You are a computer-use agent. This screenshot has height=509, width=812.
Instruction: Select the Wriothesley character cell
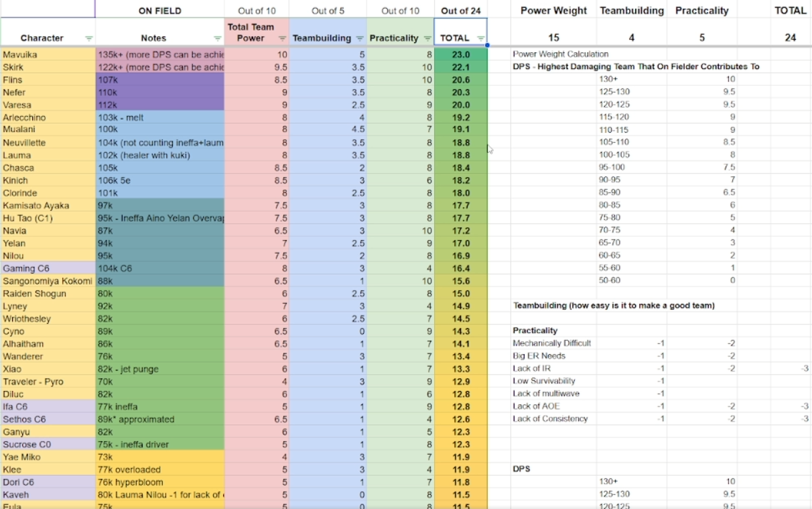[48, 319]
